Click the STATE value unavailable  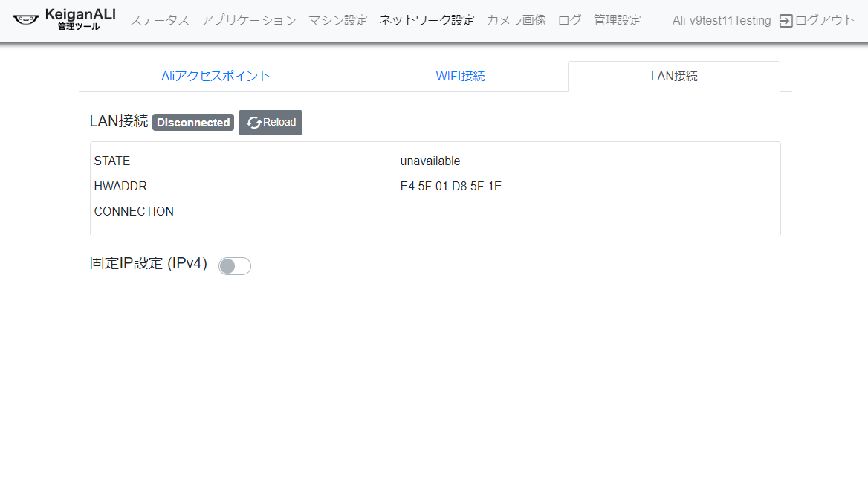pyautogui.click(x=430, y=161)
